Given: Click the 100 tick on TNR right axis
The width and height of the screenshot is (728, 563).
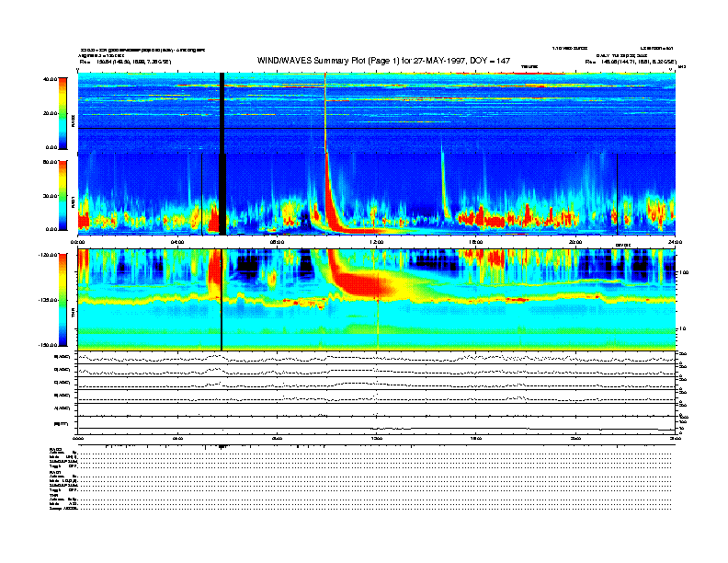Looking at the screenshot, I should click(x=683, y=272).
